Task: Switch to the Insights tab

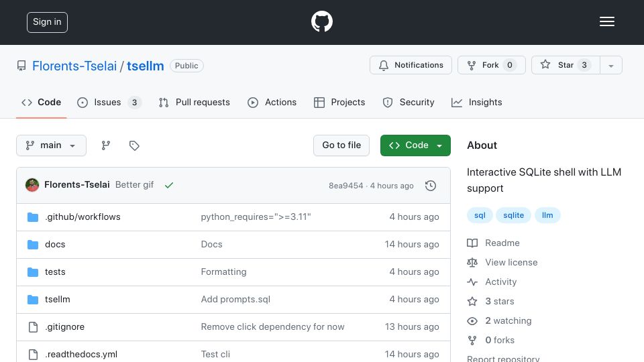Action: [x=477, y=102]
